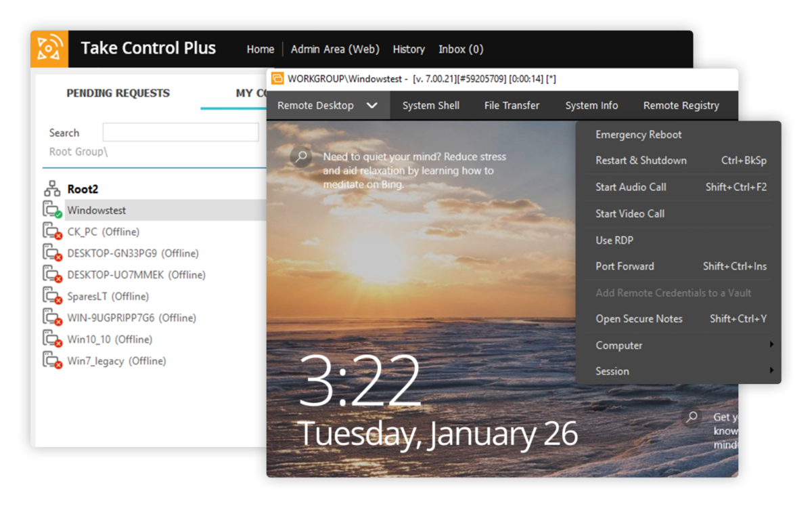Click the Win7_legacy offline computer icon

pyautogui.click(x=52, y=360)
